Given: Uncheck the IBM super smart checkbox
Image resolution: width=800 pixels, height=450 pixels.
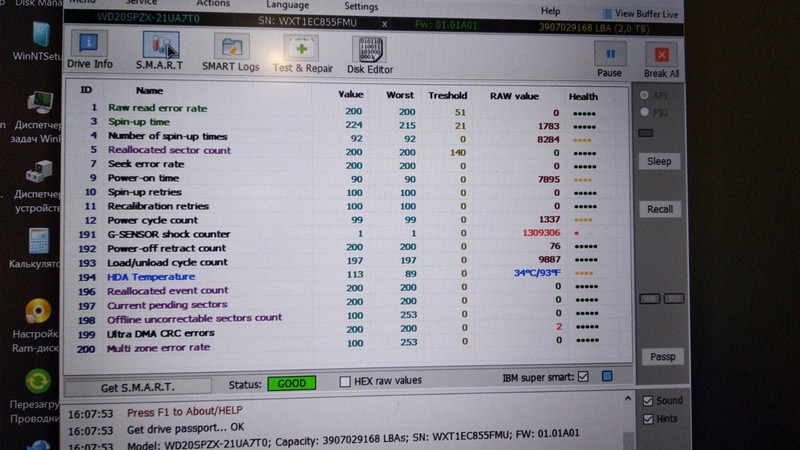Looking at the screenshot, I should [x=583, y=377].
